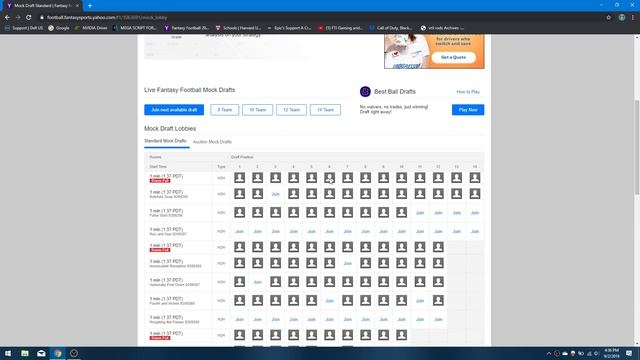Click the address bar URL
The height and width of the screenshot is (360, 640).
[x=107, y=18]
